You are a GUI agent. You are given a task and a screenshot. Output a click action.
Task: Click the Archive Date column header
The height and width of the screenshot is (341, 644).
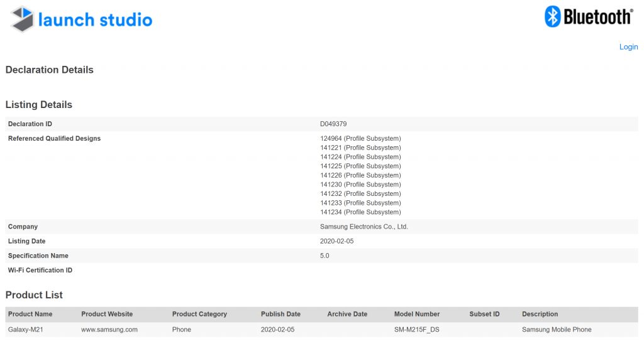pyautogui.click(x=347, y=314)
